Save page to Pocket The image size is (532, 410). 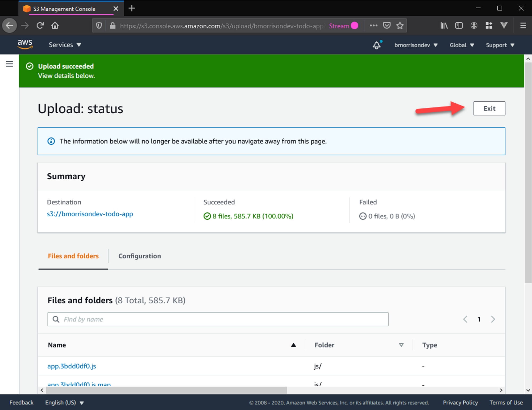click(x=386, y=26)
